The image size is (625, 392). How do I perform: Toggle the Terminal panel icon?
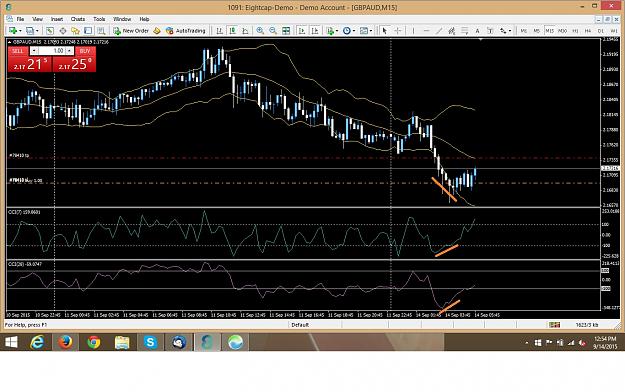coord(88,31)
